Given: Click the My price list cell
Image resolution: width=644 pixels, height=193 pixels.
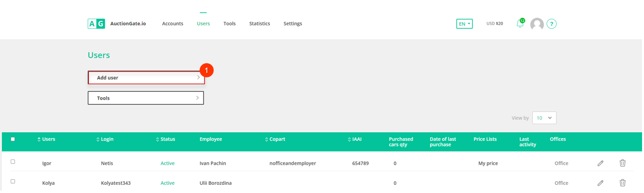Looking at the screenshot, I should coord(488,163).
